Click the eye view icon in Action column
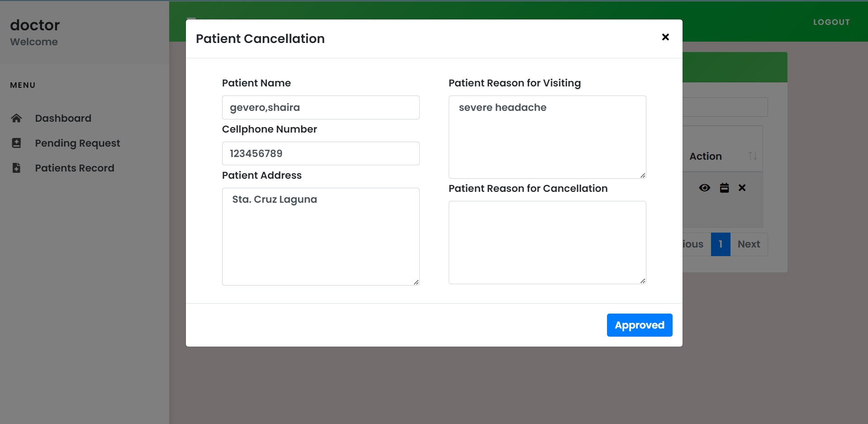This screenshot has width=868, height=424. click(704, 188)
